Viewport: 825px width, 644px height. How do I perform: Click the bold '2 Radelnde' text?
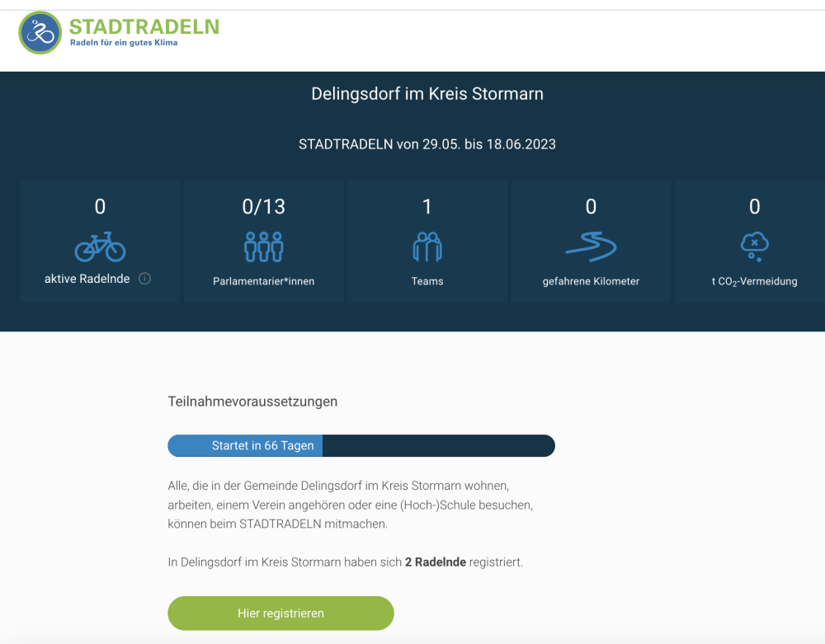436,562
